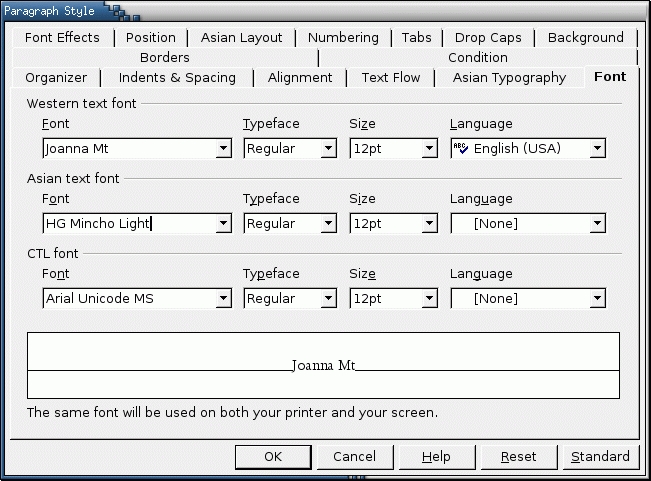The width and height of the screenshot is (651, 481).
Task: Open the Asian text Font dropdown arrow
Action: 223,224
